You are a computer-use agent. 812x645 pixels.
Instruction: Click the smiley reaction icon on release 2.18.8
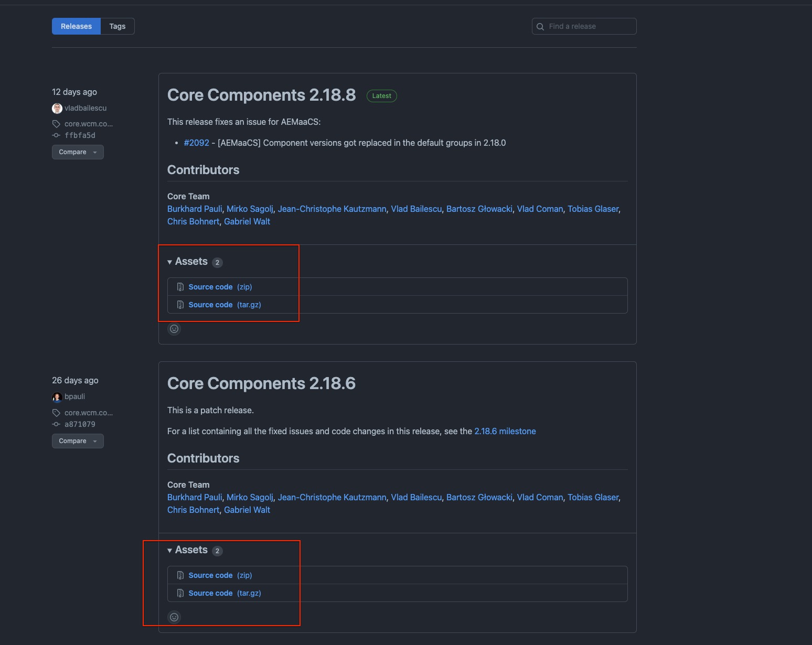point(174,329)
